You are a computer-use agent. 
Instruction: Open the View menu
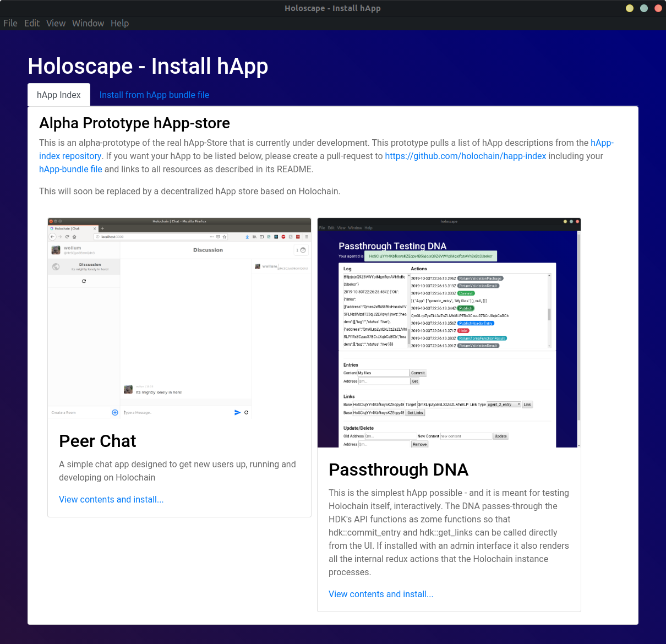coord(56,23)
